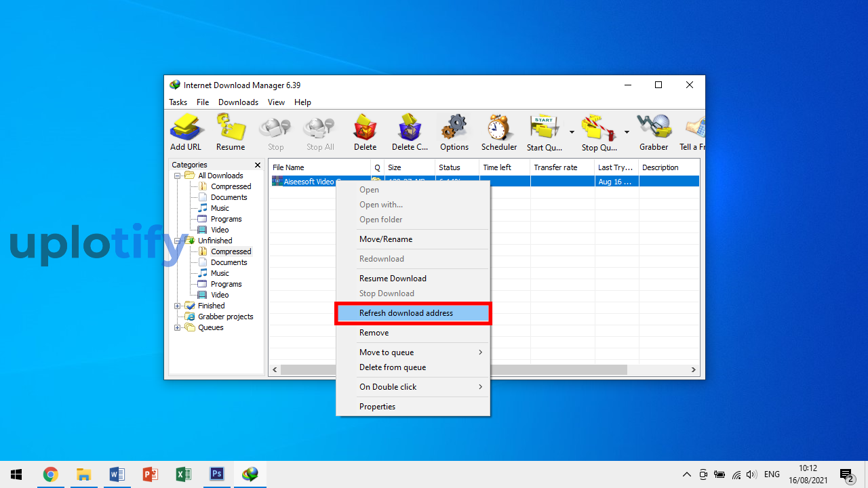Select the Finished category
The image size is (868, 488).
click(211, 306)
